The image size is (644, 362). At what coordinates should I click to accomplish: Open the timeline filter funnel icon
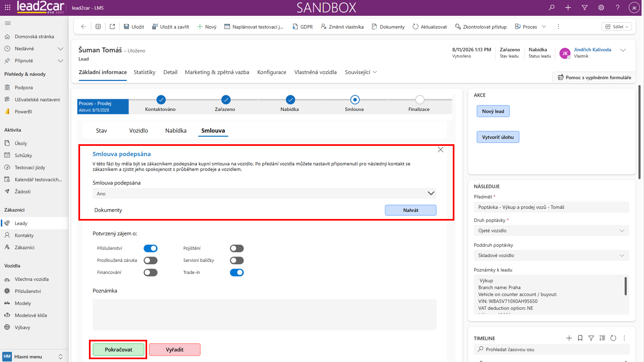click(591, 338)
